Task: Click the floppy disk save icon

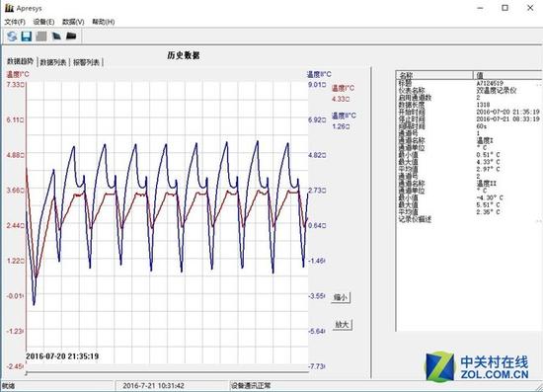Action: [x=27, y=36]
